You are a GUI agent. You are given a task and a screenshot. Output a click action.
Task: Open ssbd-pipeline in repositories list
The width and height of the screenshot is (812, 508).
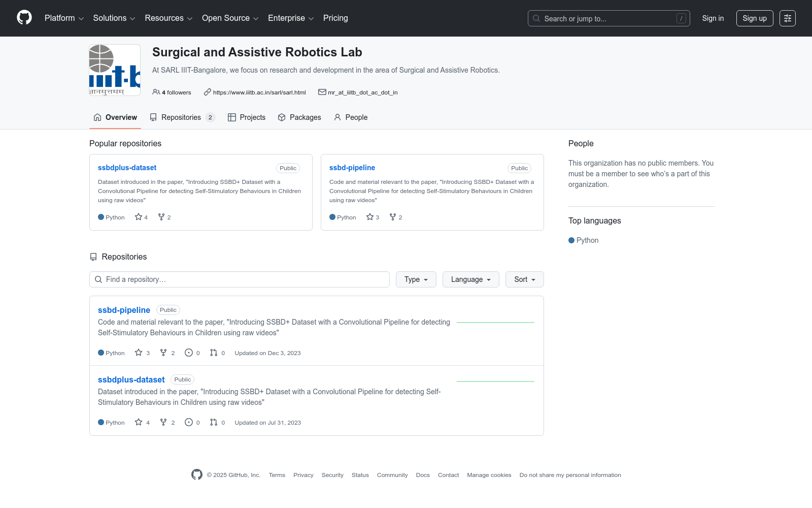click(x=124, y=310)
